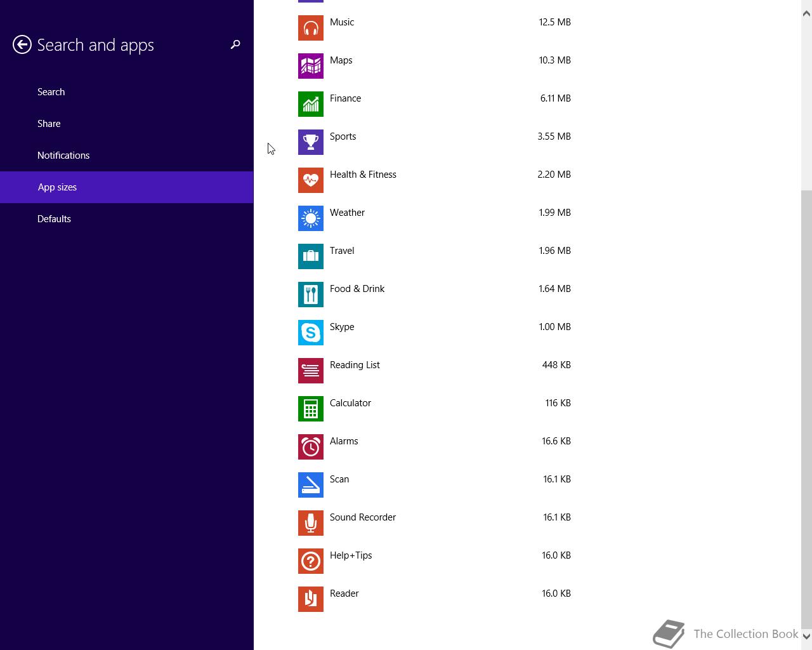Image resolution: width=812 pixels, height=650 pixels.
Task: Click the 10.3 MB size value
Action: 554,60
